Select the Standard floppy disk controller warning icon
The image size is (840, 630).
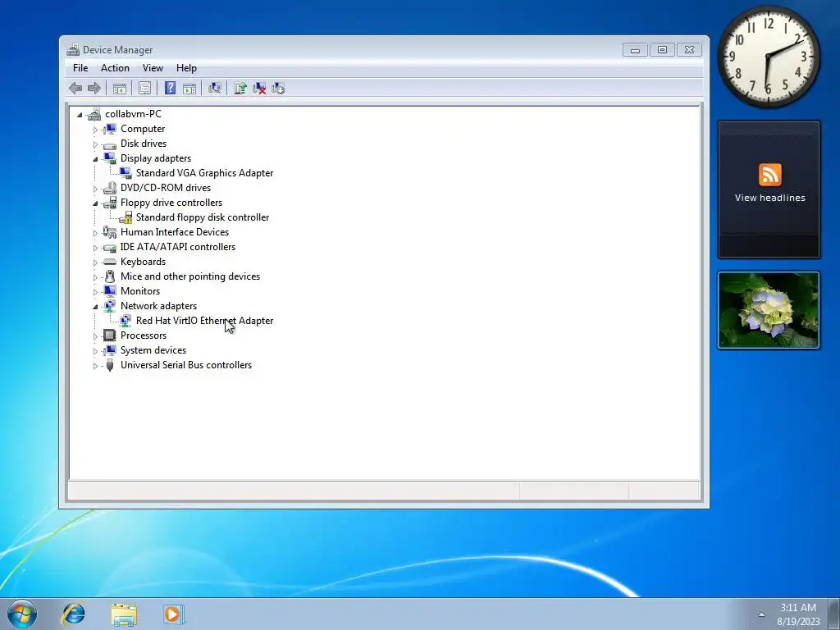coord(126,217)
